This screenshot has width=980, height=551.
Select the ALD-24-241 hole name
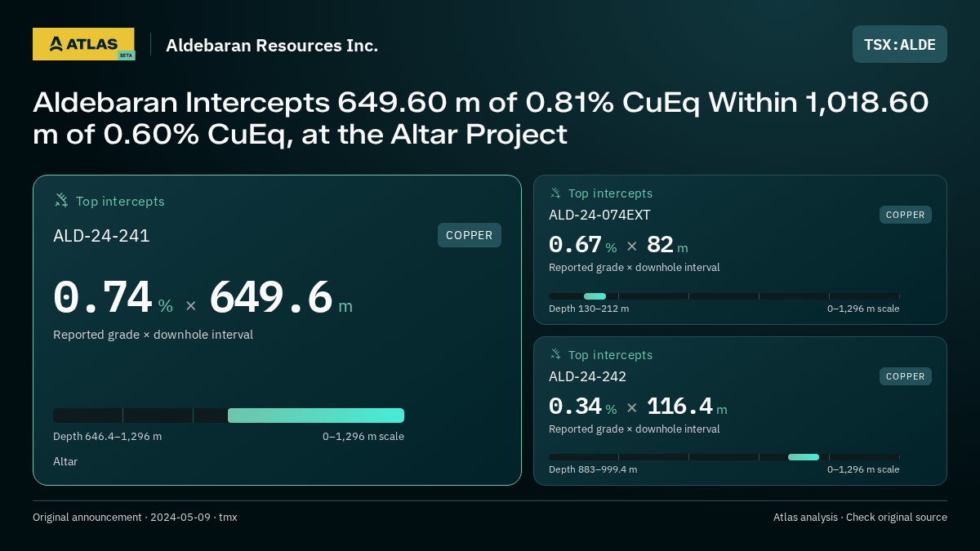(101, 236)
